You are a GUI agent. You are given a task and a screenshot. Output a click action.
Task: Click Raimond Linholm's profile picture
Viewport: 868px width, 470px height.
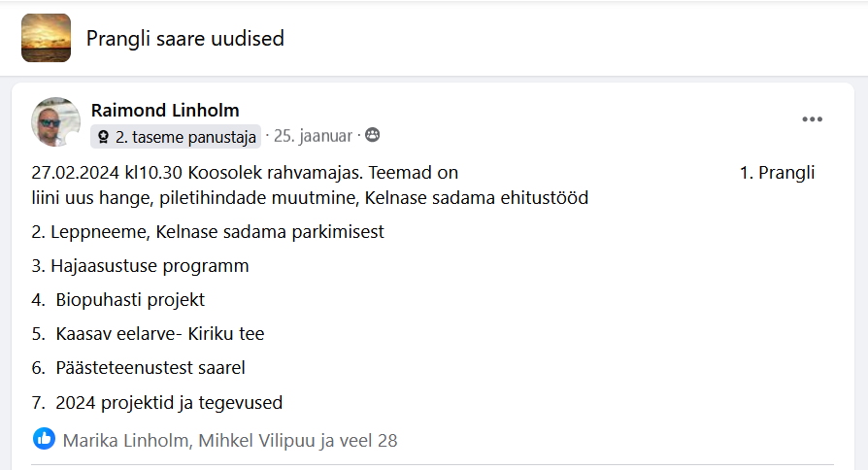click(x=56, y=121)
